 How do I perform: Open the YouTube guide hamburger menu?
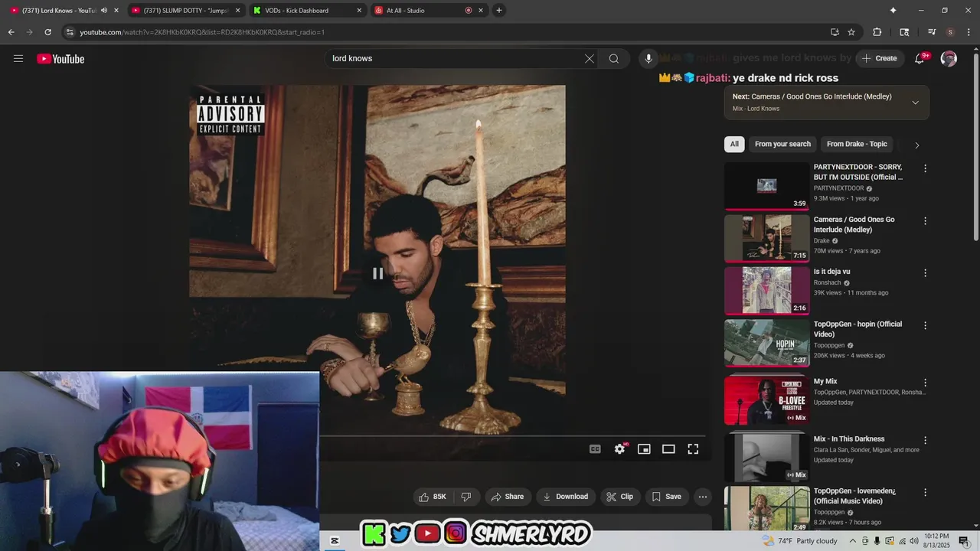(18, 59)
